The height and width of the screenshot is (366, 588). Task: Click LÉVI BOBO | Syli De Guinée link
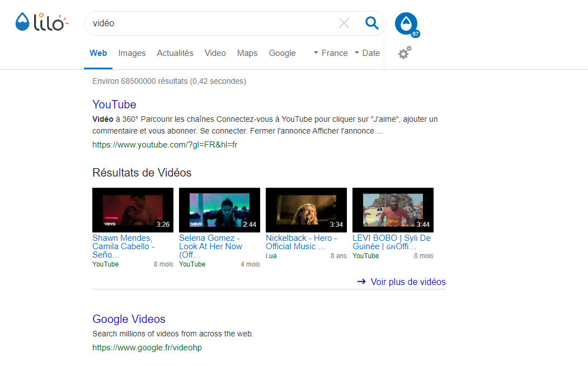point(392,242)
